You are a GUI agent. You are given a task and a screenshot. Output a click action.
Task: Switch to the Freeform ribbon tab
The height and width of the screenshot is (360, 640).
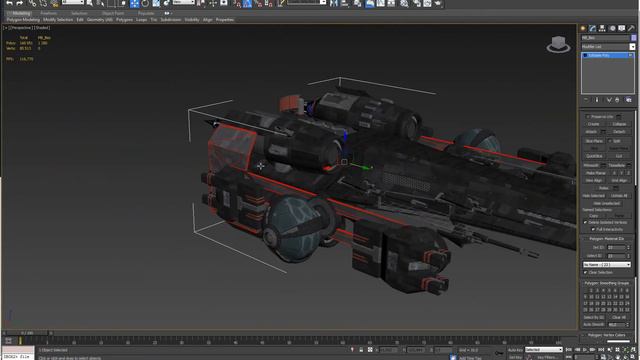click(49, 13)
